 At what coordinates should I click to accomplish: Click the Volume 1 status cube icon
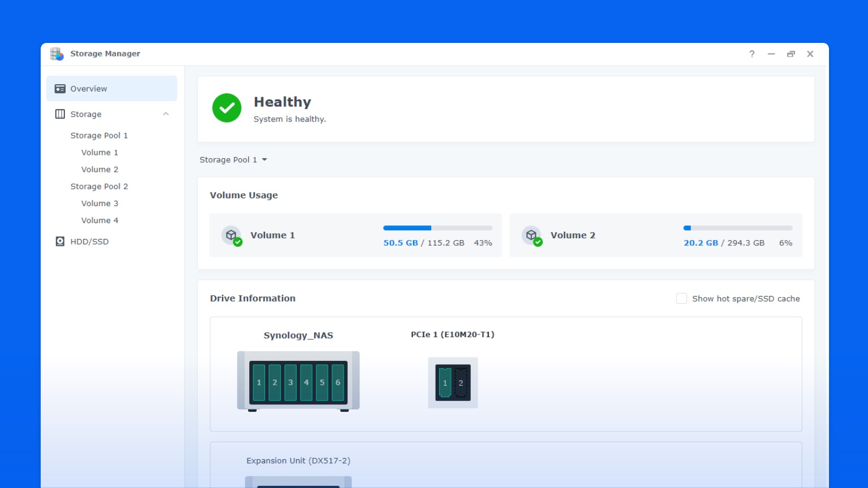click(232, 236)
